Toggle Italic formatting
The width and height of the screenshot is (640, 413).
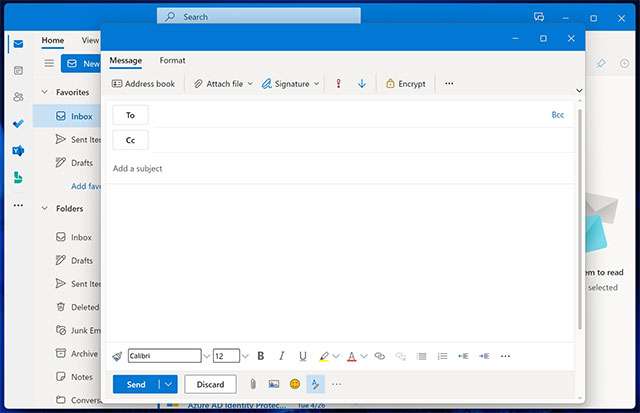(x=282, y=356)
